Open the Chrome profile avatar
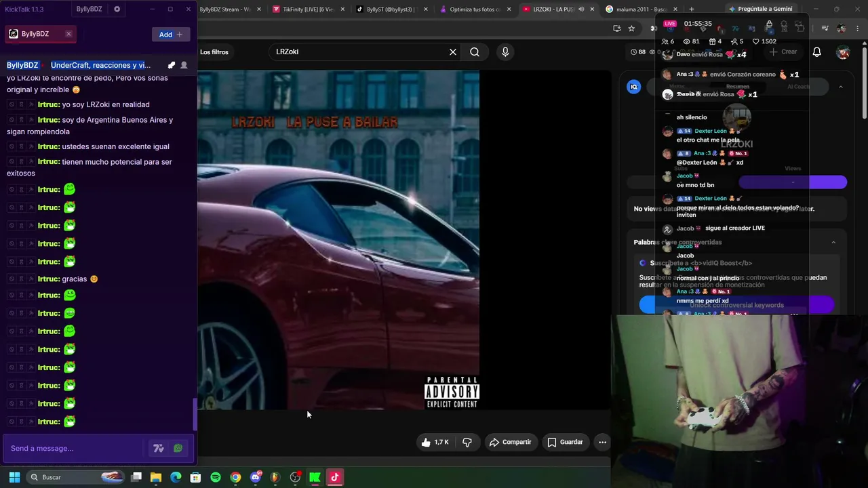Screen dimensions: 868x488 click(841, 28)
